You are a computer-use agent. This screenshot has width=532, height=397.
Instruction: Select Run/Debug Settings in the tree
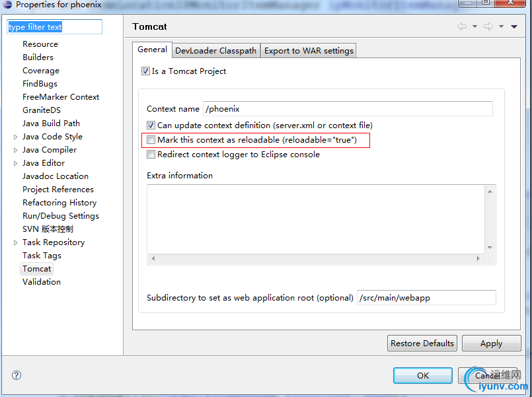(61, 216)
